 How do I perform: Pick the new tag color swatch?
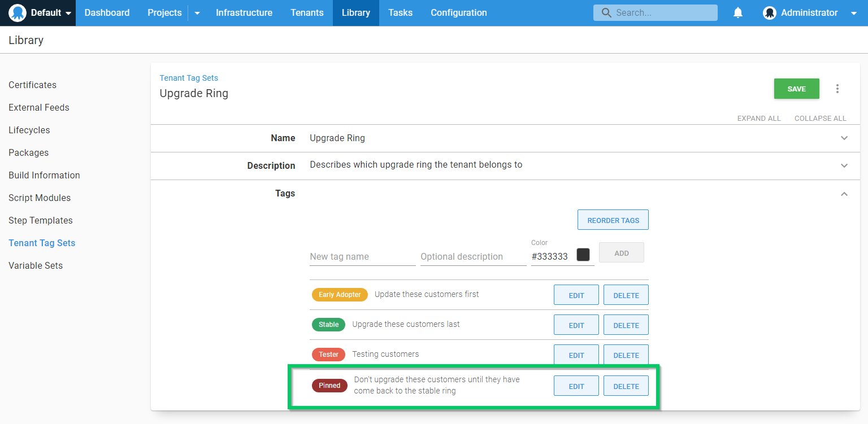pos(583,255)
